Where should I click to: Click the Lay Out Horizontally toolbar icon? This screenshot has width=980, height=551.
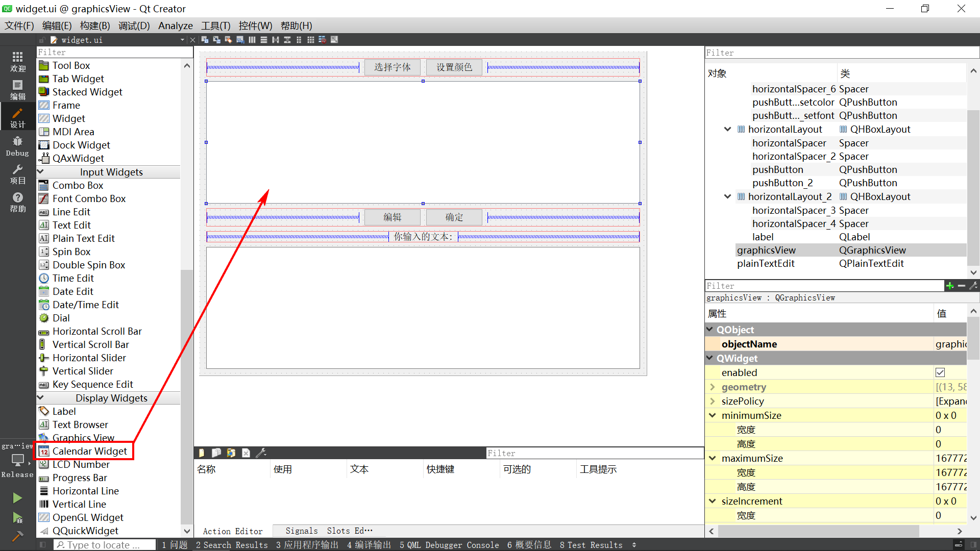point(252,40)
